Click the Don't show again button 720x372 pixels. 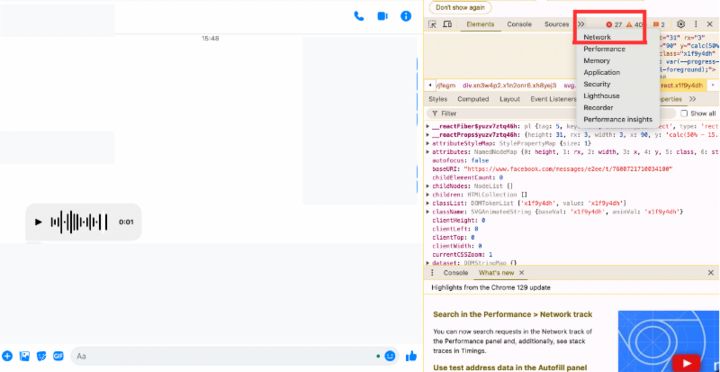pyautogui.click(x=460, y=8)
